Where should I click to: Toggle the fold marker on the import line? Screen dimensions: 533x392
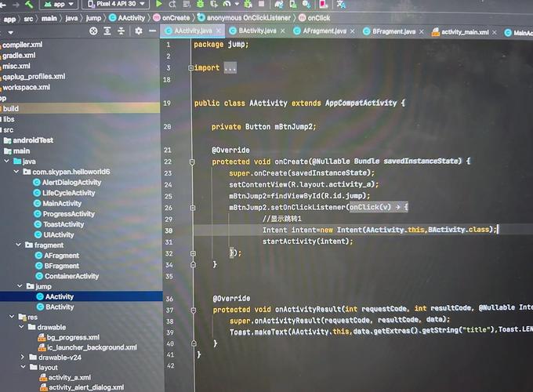click(190, 68)
